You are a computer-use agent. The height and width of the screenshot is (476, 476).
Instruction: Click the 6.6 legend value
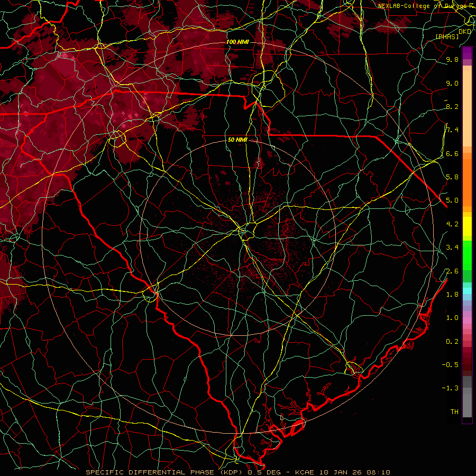coord(452,153)
